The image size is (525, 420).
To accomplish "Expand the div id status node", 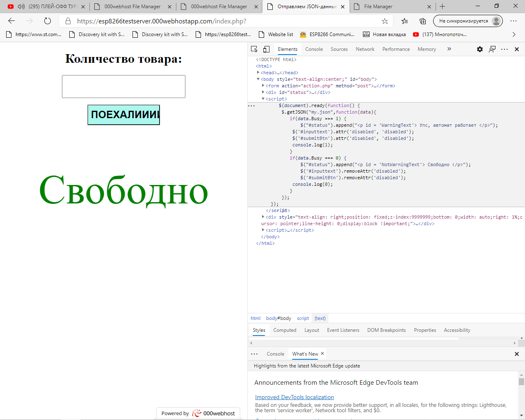I will tap(263, 92).
